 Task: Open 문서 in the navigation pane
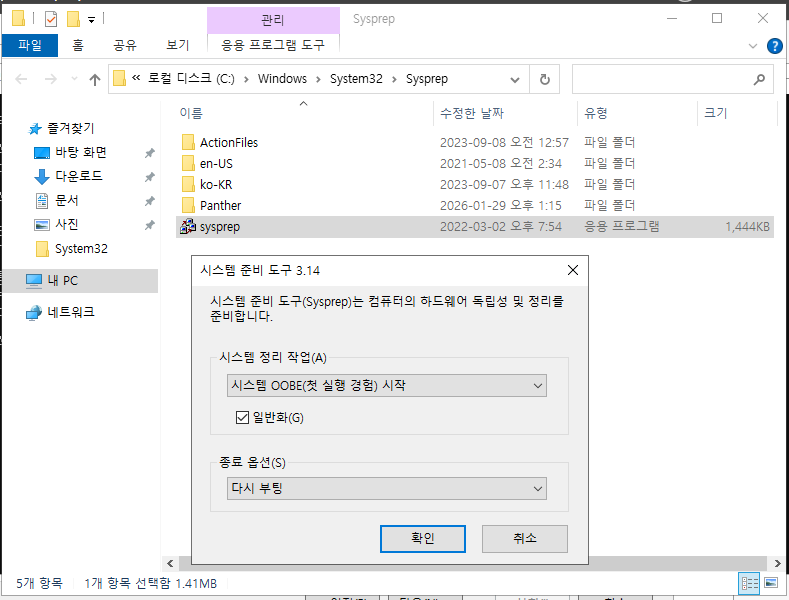click(x=67, y=200)
